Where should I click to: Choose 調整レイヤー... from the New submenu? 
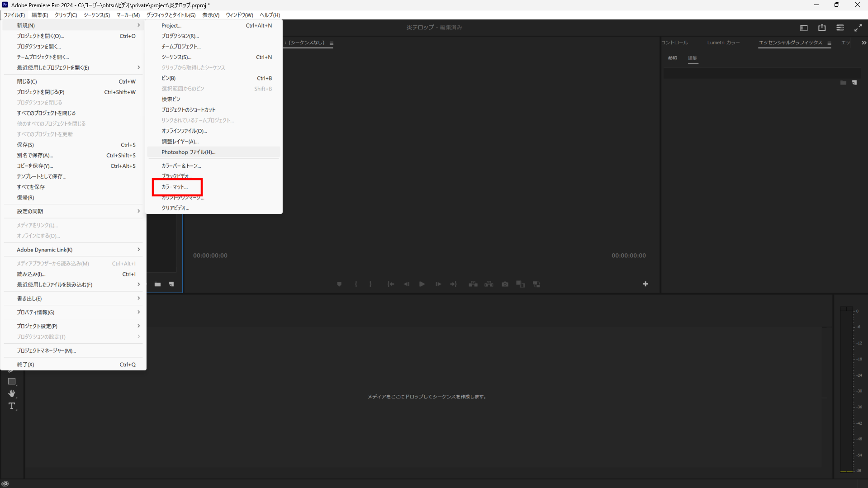click(x=214, y=142)
